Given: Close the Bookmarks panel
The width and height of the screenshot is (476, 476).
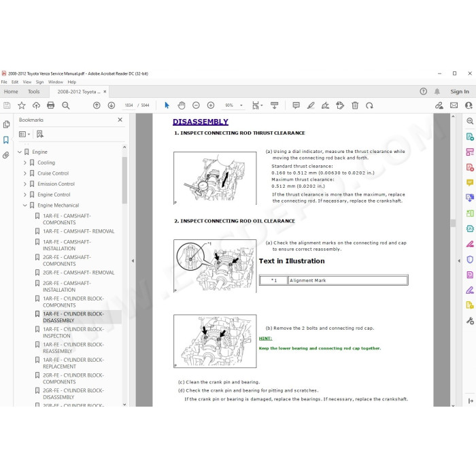Looking at the screenshot, I should pyautogui.click(x=120, y=120).
